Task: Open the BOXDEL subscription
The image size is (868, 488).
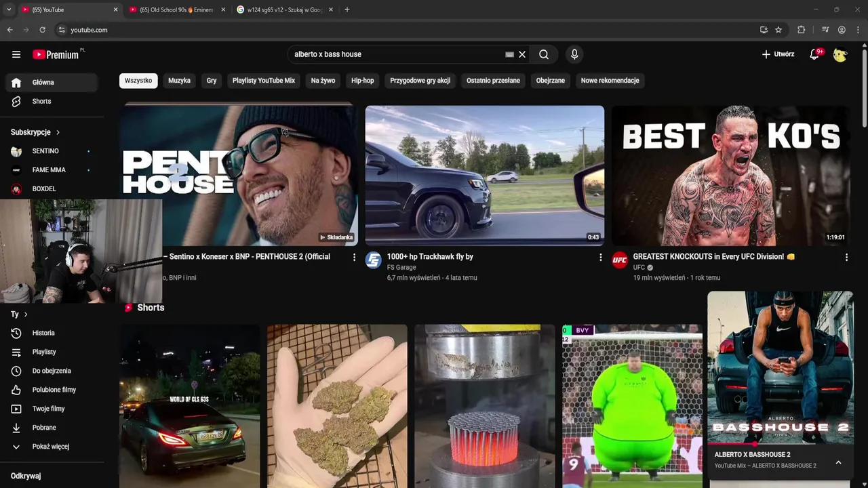Action: coord(52,189)
